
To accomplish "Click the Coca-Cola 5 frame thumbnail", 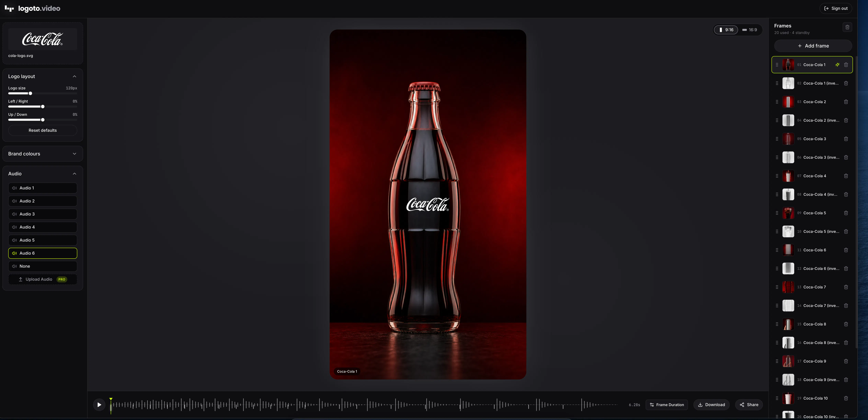I will tap(788, 213).
